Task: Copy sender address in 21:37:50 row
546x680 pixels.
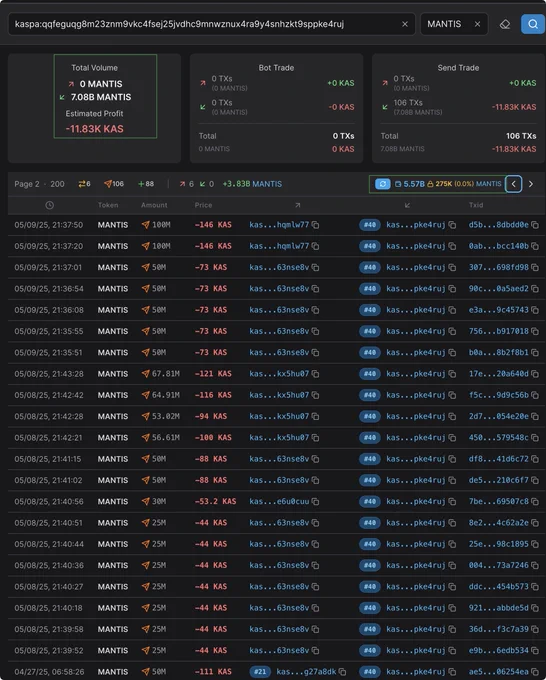Action: tap(316, 225)
